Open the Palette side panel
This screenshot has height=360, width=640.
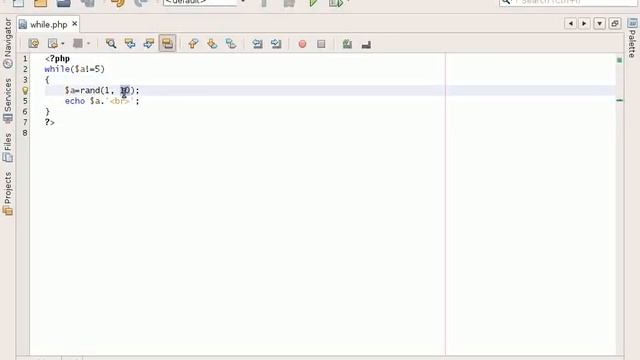point(632,38)
